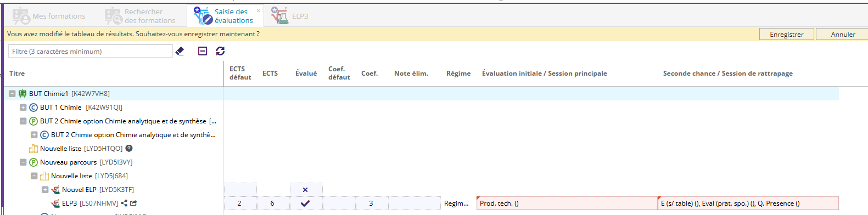This screenshot has height=215, width=868.
Task: Collapse all rows with the minus-box icon
Action: tap(203, 51)
